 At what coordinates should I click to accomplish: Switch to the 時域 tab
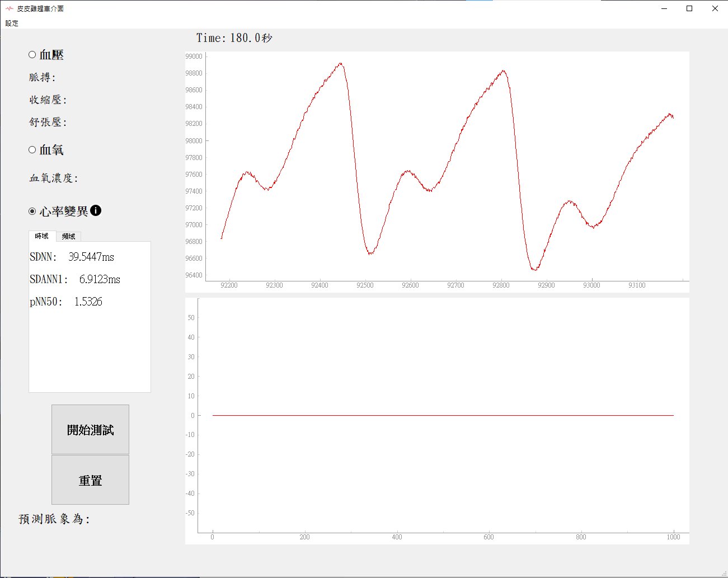pos(42,236)
